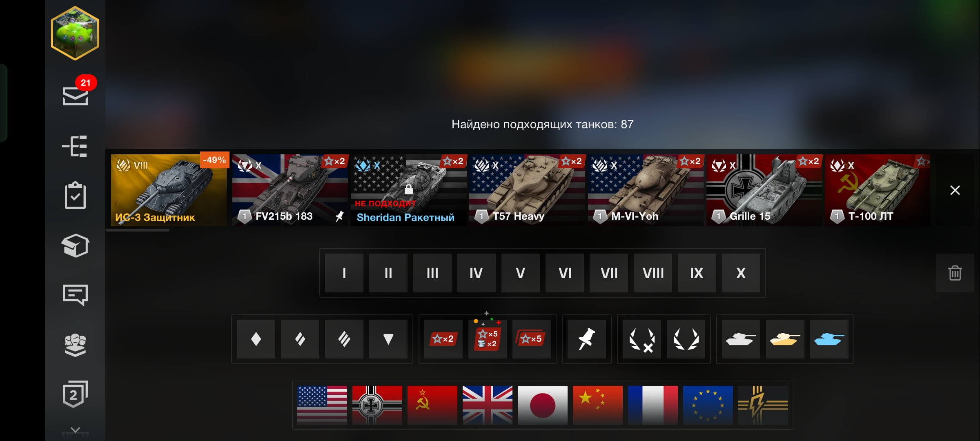
Task: Toggle the light tank single diamond filter
Action: [x=256, y=339]
